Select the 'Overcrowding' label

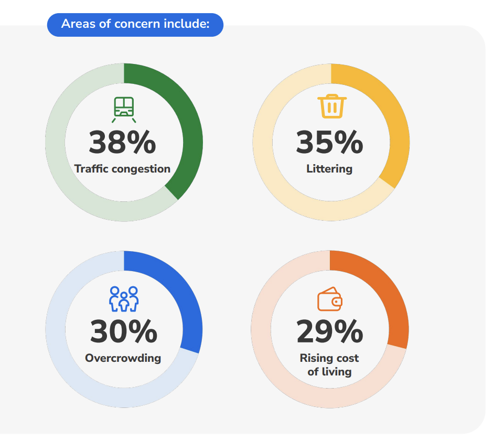(123, 358)
